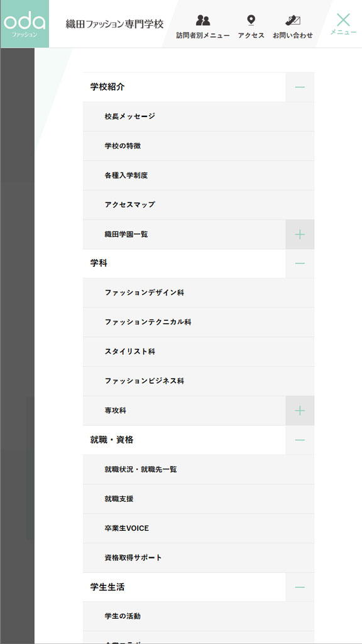Collapse the 学生生活 section
Viewport: 362px width, 644px height.
click(x=300, y=587)
